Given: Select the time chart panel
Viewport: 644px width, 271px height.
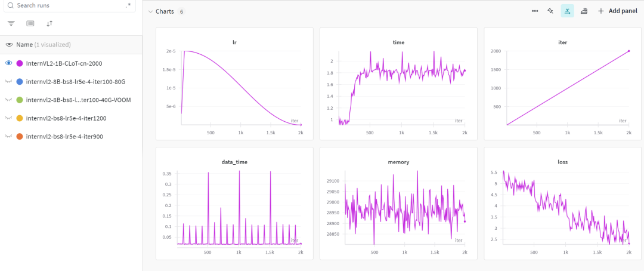Looking at the screenshot, I should click(398, 84).
